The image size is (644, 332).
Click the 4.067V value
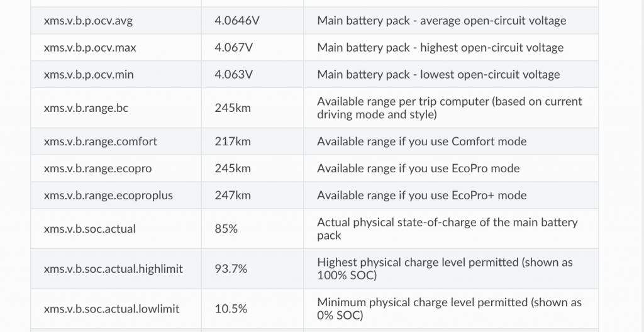click(234, 48)
